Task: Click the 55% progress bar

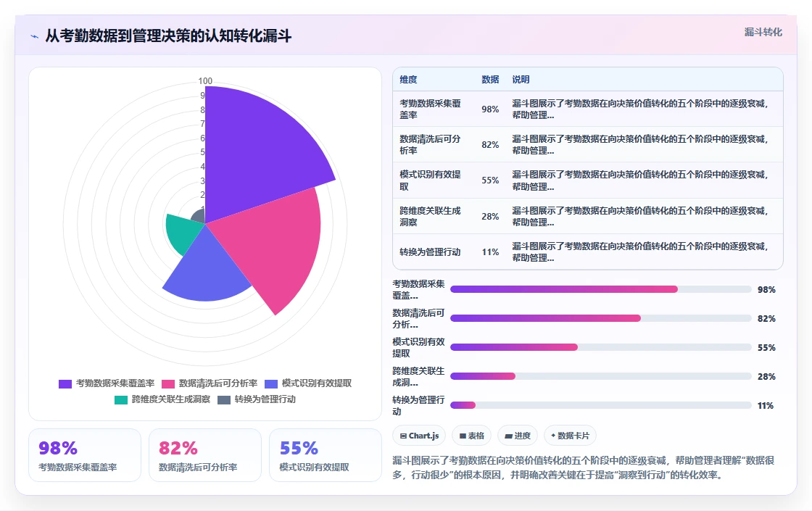Action: click(x=601, y=347)
